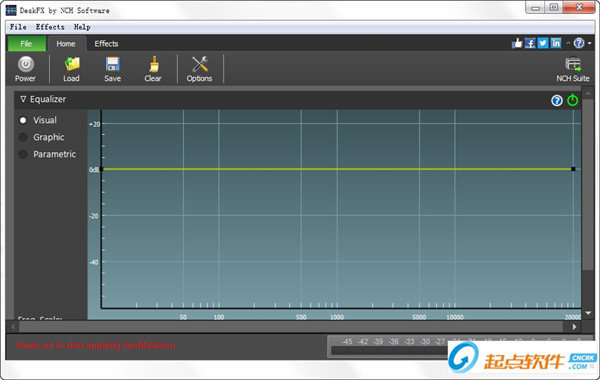Switch to the Home ribbon tab
This screenshot has height=380, width=600.
pos(66,44)
